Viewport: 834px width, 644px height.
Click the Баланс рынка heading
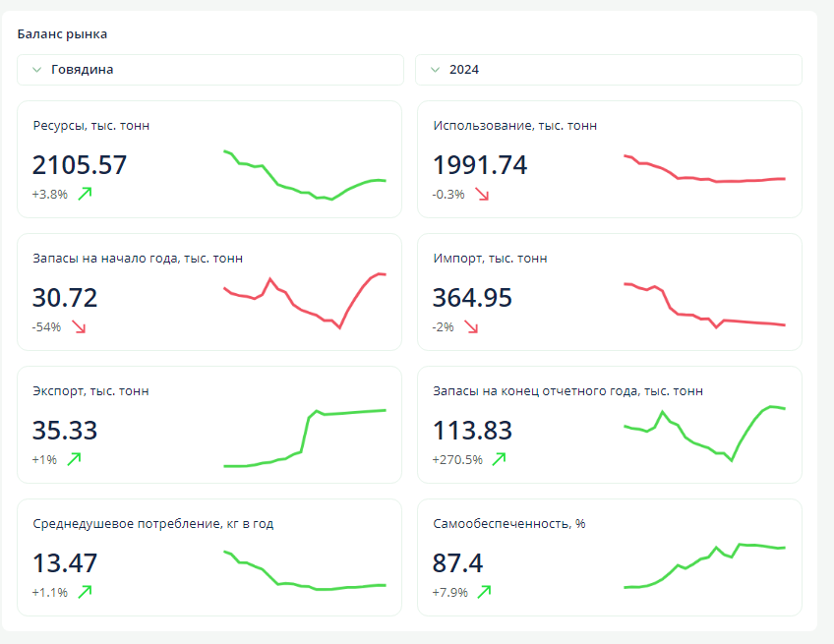pyautogui.click(x=62, y=34)
